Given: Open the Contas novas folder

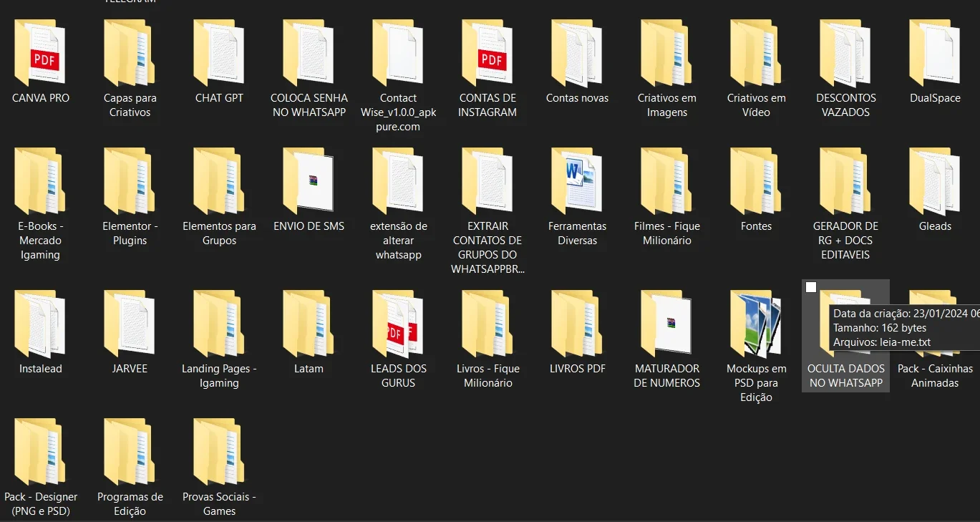Looking at the screenshot, I should (x=577, y=52).
